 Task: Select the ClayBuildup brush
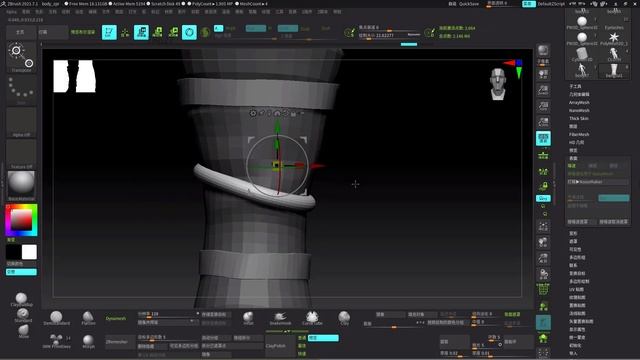pyautogui.click(x=22, y=299)
